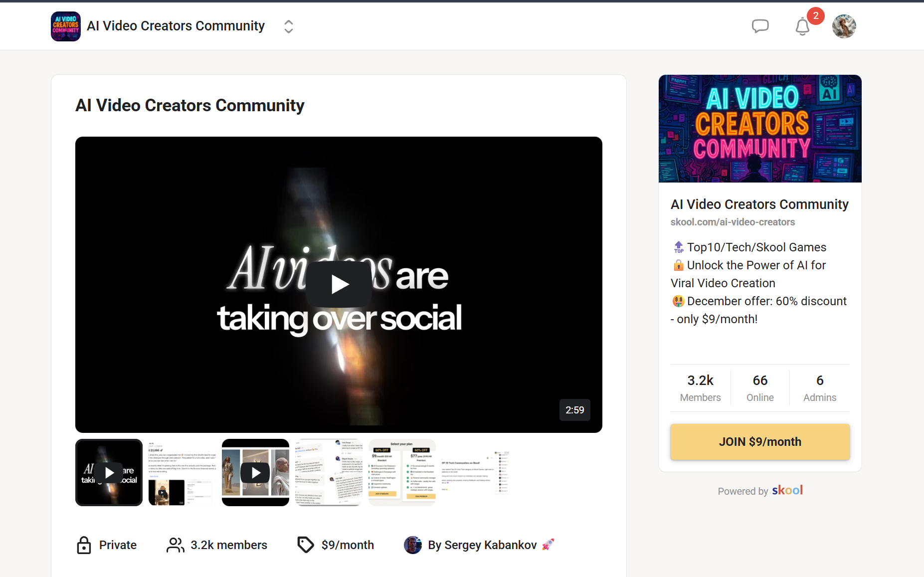Viewport: 924px width, 577px height.
Task: Open the community switcher chevron
Action: 288,26
